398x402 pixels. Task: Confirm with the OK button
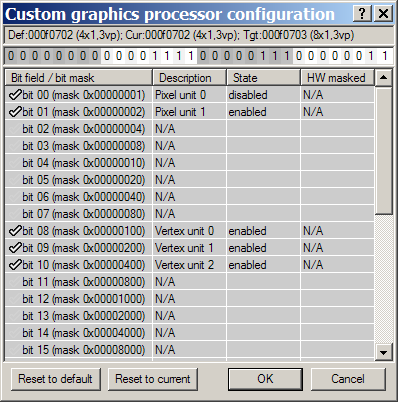[265, 379]
